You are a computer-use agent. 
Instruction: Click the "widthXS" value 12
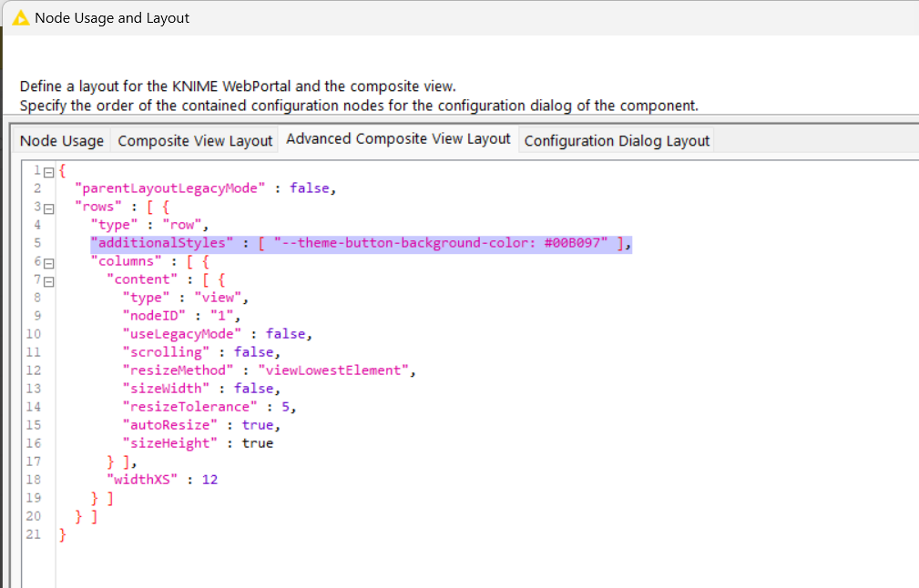[209, 479]
